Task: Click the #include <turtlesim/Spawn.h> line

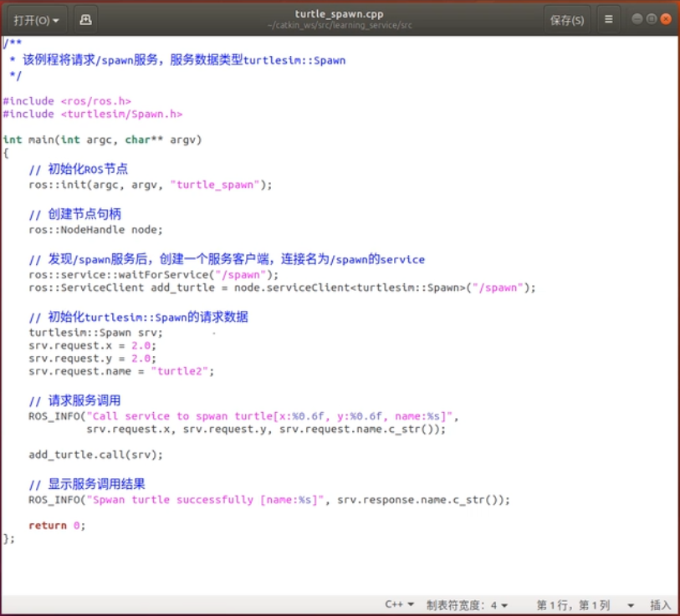Action: [93, 114]
